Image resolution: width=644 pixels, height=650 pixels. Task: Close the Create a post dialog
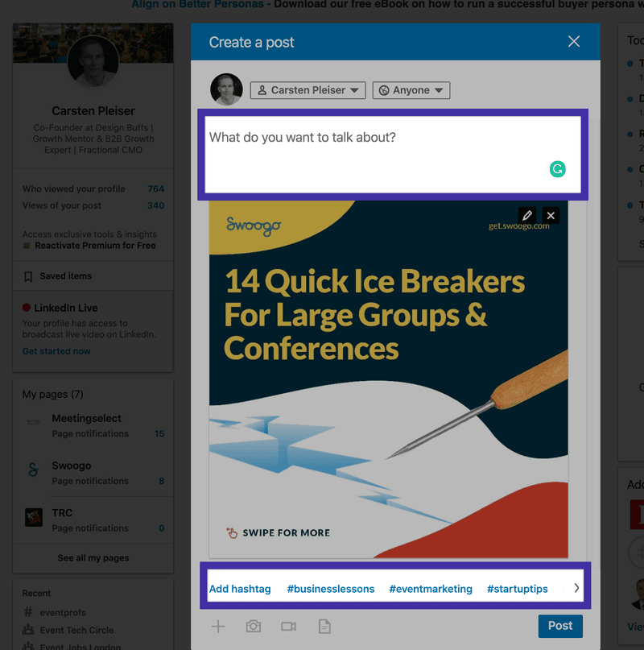(574, 41)
